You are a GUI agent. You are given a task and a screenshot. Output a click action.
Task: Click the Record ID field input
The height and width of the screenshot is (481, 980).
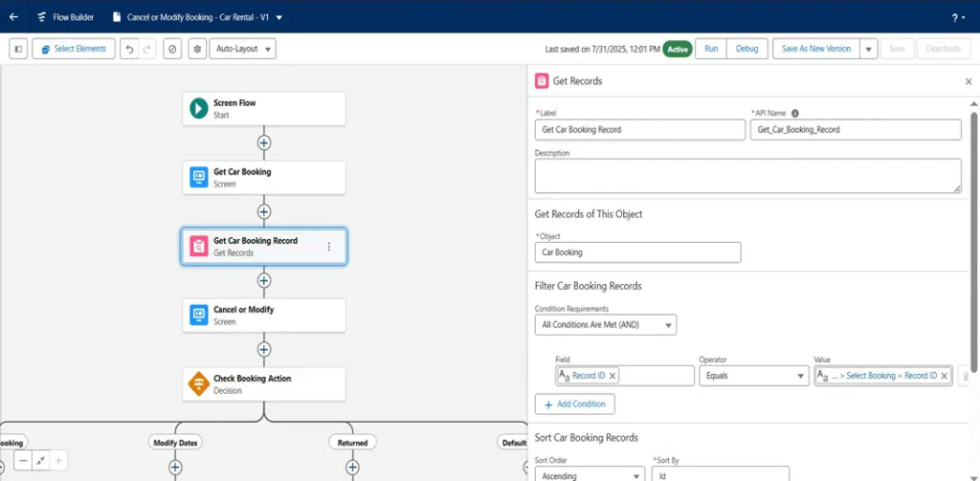pos(625,376)
